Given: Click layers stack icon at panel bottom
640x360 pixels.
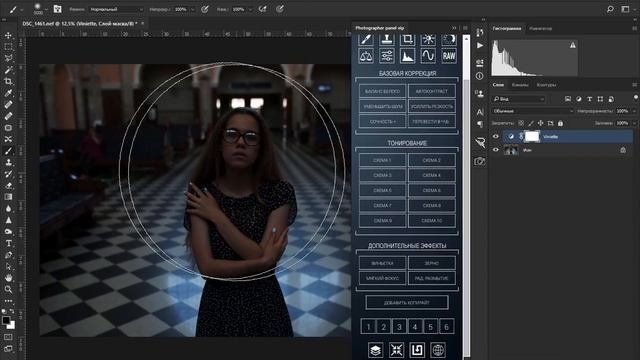Looking at the screenshot, I should (376, 350).
